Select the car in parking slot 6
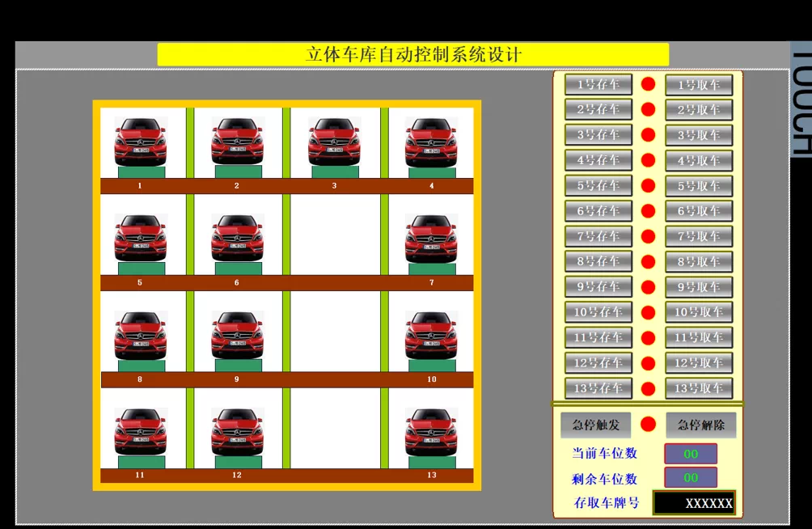 point(238,237)
